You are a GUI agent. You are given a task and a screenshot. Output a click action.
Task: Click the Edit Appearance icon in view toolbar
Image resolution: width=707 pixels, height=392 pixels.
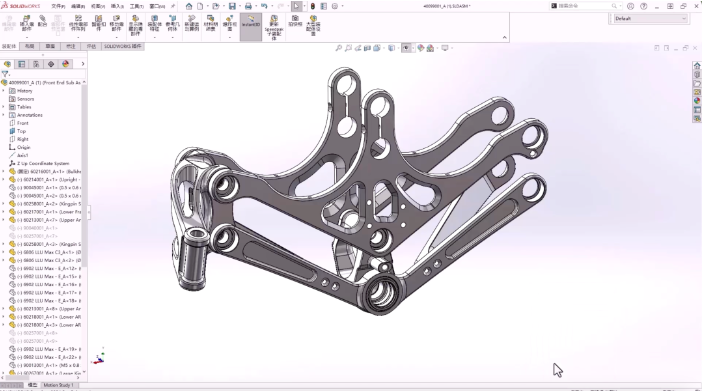(421, 48)
